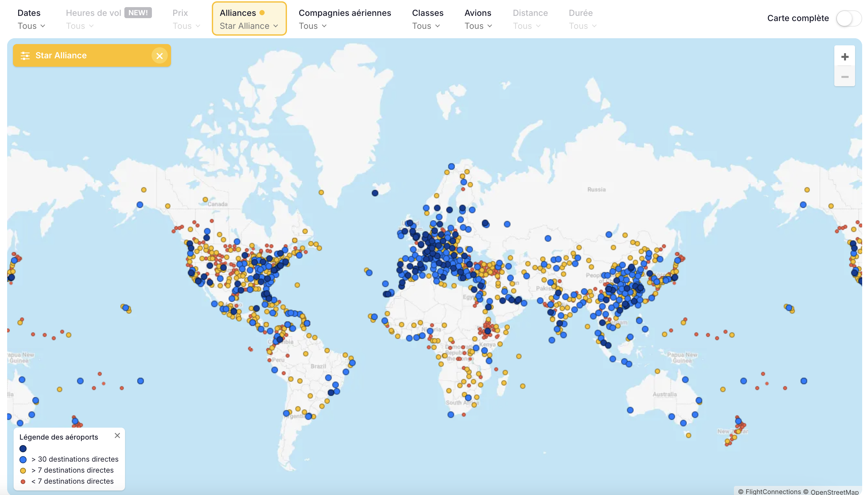The height and width of the screenshot is (495, 868).
Task: Zoom out on the map
Action: click(845, 76)
